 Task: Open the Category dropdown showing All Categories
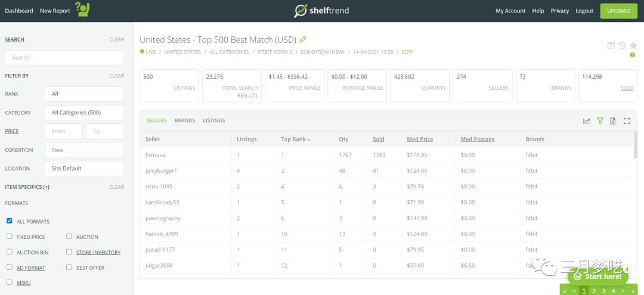[x=84, y=113]
